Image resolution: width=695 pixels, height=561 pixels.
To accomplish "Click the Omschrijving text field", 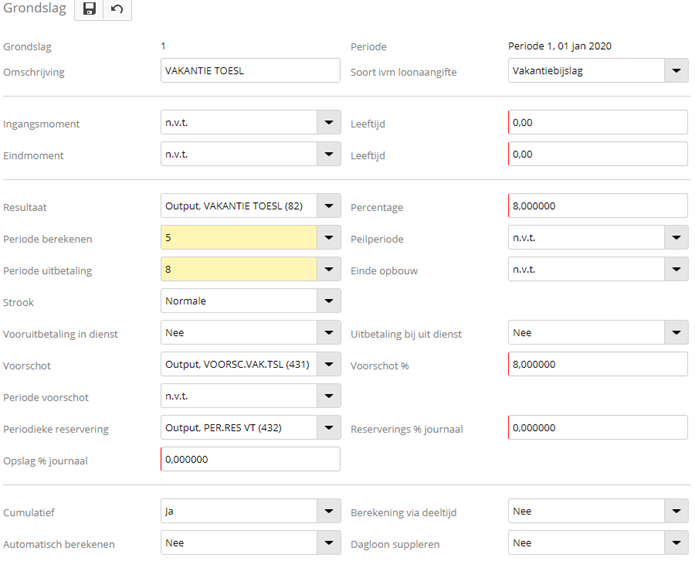I will click(x=250, y=71).
